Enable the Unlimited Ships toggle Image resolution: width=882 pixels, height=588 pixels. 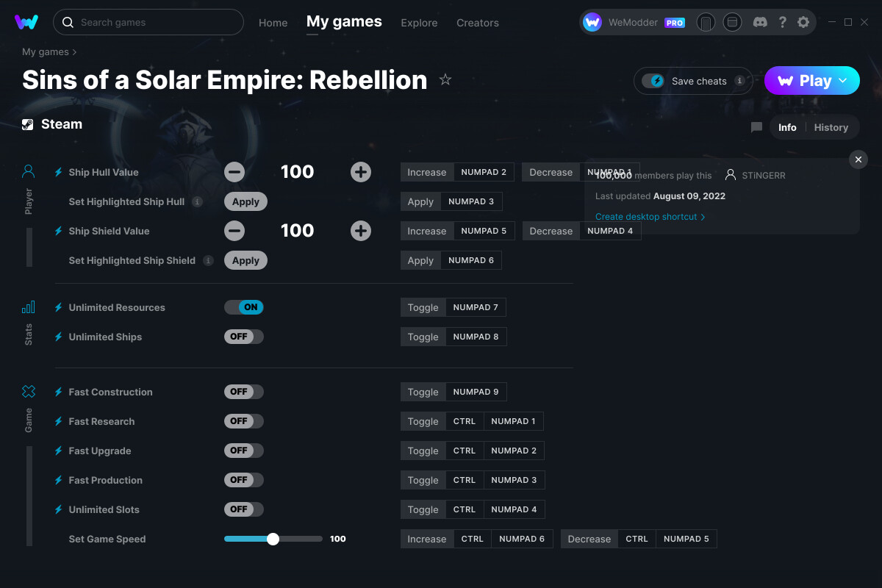click(243, 337)
